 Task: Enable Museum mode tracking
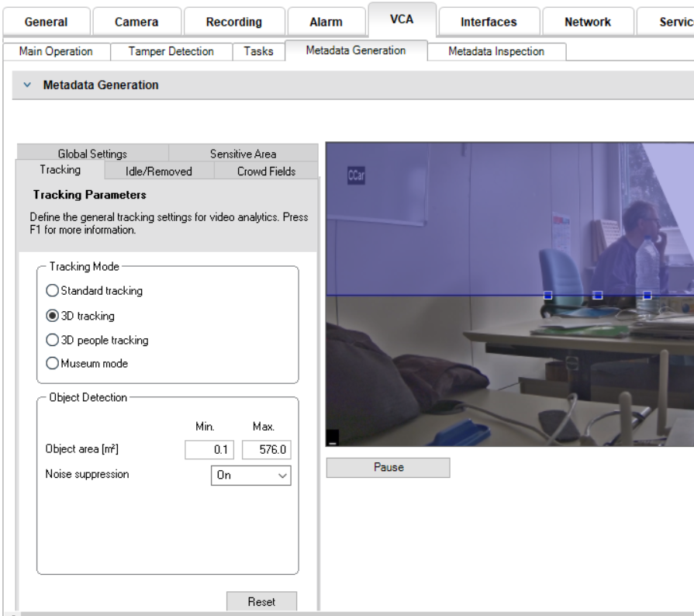(x=53, y=363)
